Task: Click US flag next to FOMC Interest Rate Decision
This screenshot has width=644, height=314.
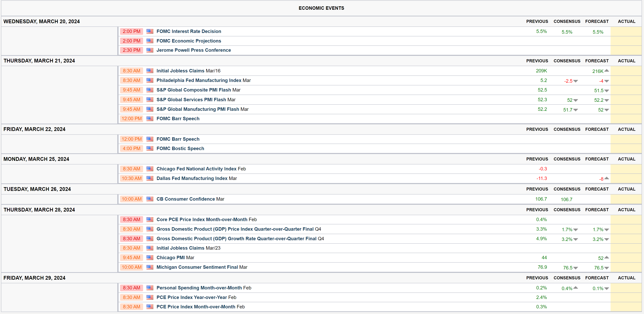Action: click(150, 31)
